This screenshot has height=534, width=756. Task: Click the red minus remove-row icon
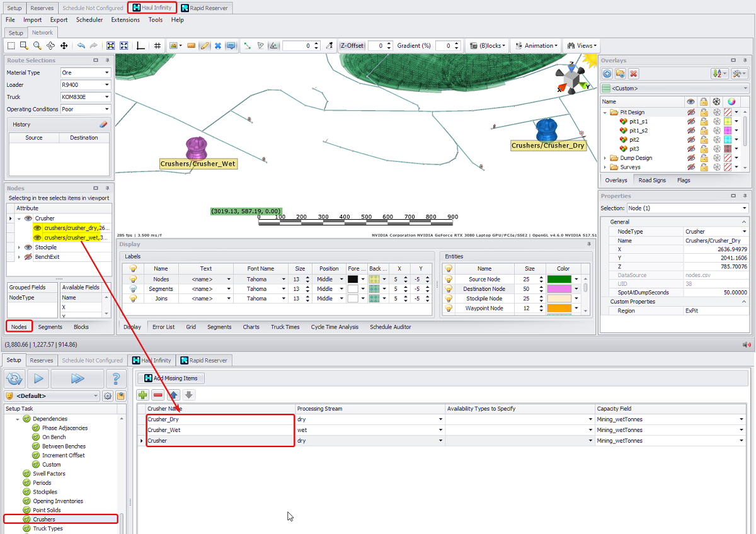coord(158,395)
